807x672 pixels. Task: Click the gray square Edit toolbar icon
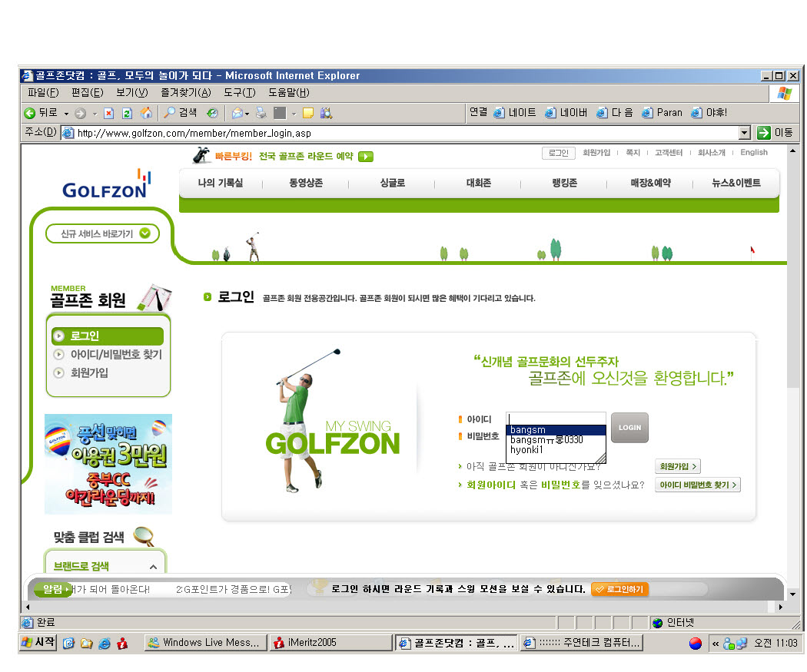point(280,113)
